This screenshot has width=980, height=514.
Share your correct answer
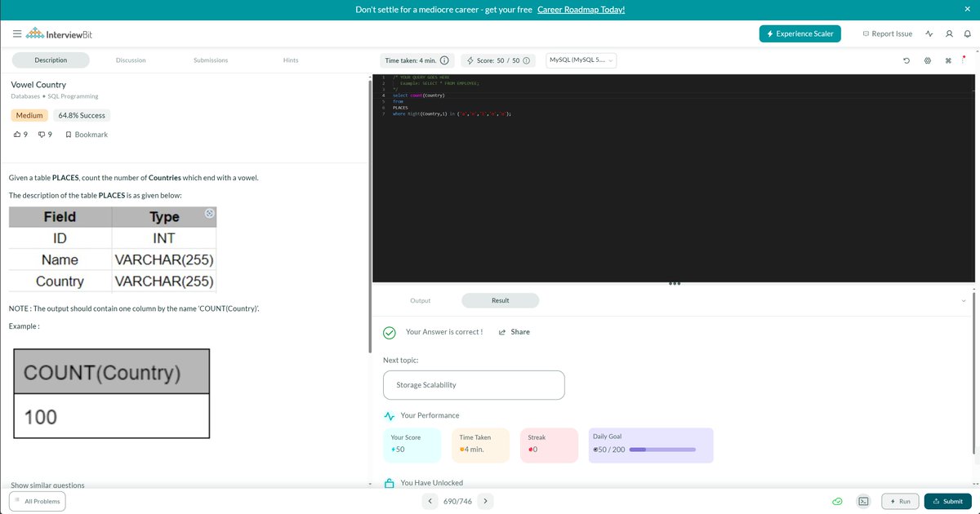[514, 332]
